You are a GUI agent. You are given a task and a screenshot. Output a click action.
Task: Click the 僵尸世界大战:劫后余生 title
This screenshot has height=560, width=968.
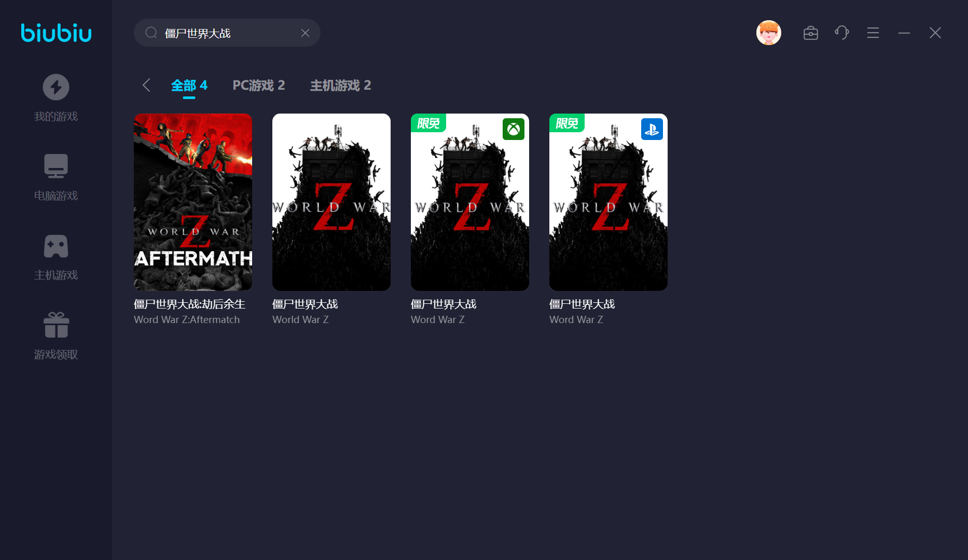189,304
